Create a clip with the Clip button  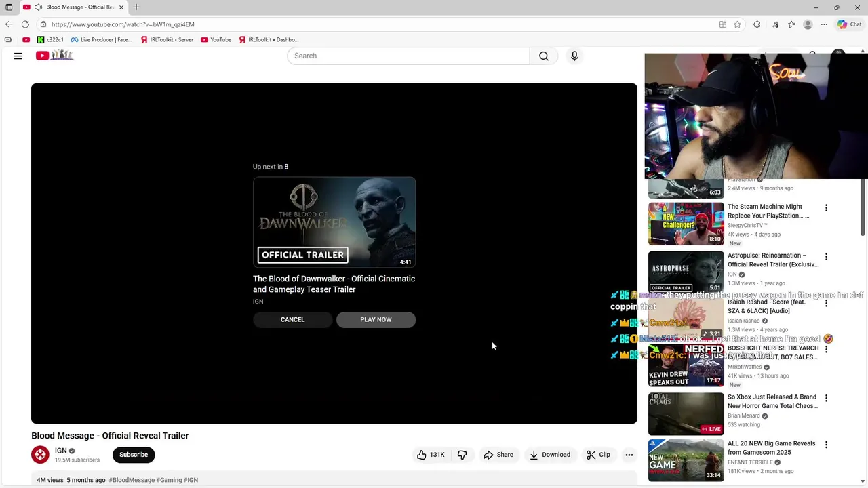click(598, 455)
